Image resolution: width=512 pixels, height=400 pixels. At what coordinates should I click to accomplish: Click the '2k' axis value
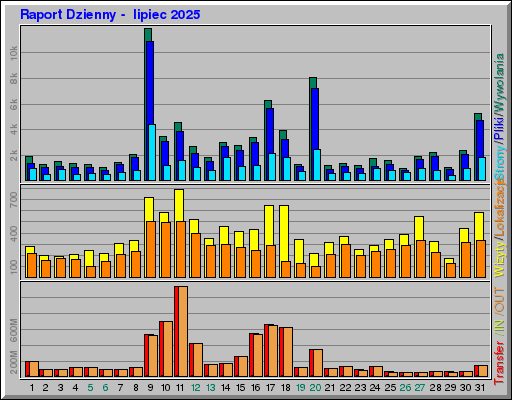click(13, 155)
